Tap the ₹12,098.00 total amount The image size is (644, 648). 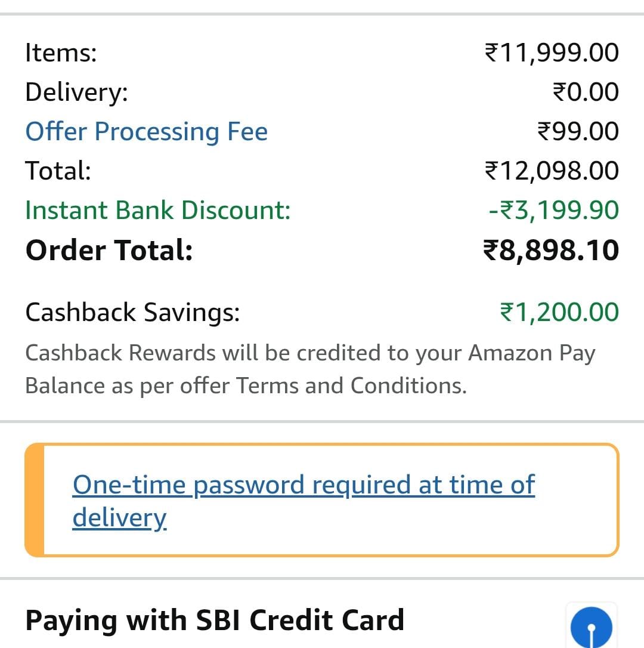[552, 171]
